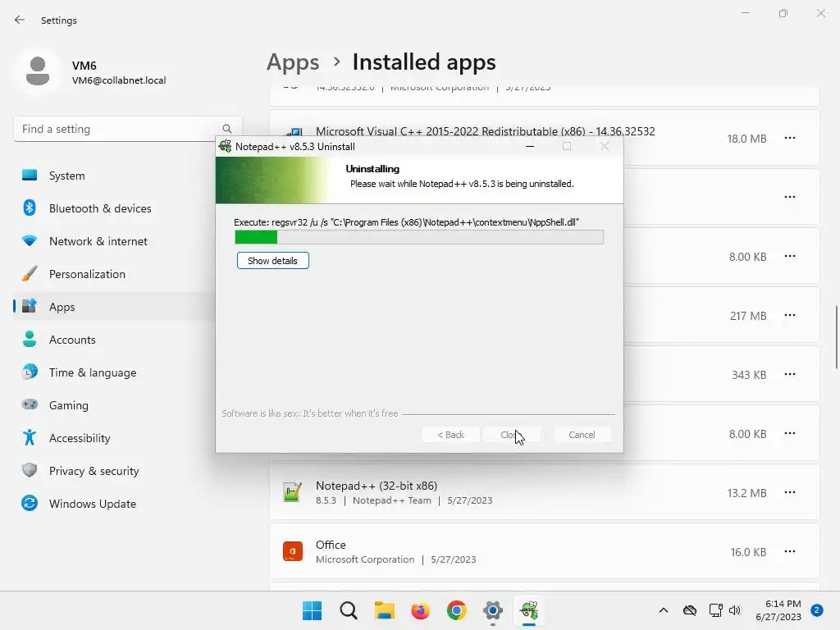The width and height of the screenshot is (840, 630).
Task: Open the Windows Start menu
Action: (312, 610)
